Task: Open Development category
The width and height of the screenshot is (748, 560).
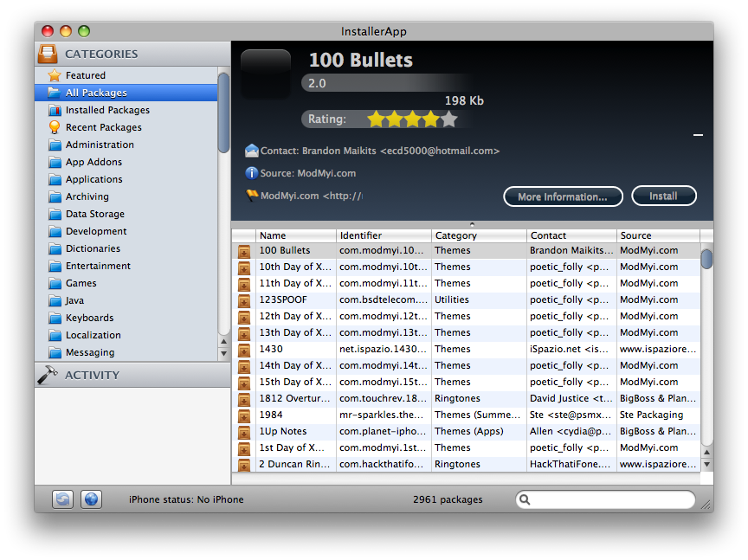Action: [126, 231]
